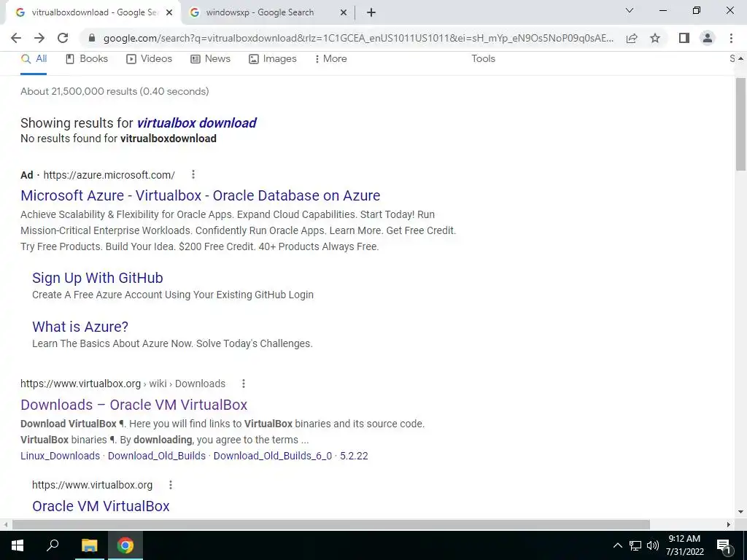Click the Chrome taskbar icon
Screen dimensions: 747x560
125,545
